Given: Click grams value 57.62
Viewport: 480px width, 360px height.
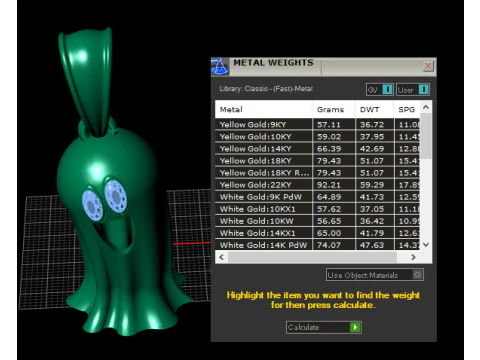Looking at the screenshot, I should [329, 209].
